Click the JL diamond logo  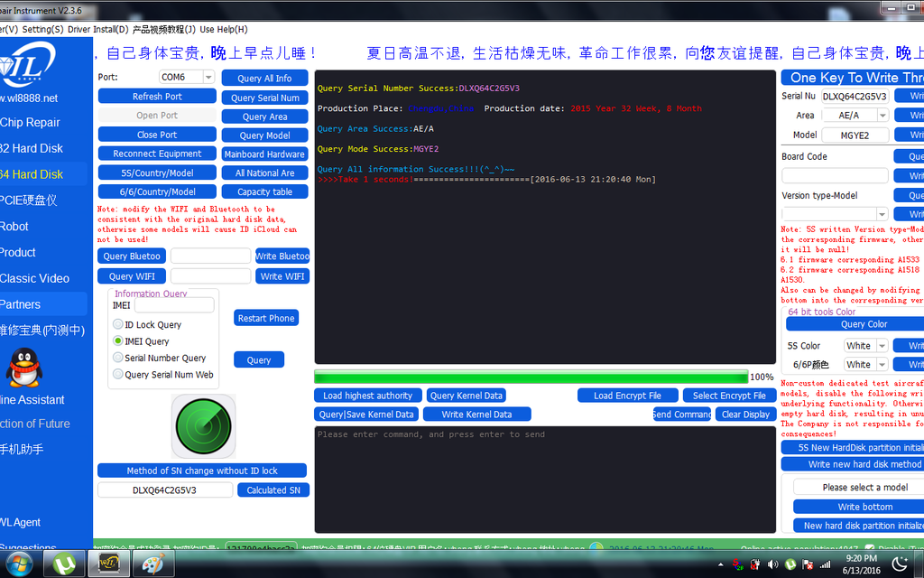point(29,66)
